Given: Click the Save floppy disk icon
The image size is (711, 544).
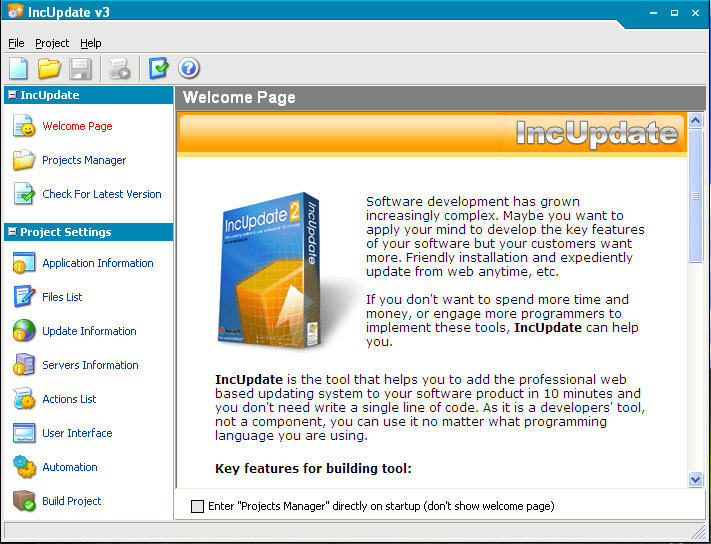Looking at the screenshot, I should (80, 68).
